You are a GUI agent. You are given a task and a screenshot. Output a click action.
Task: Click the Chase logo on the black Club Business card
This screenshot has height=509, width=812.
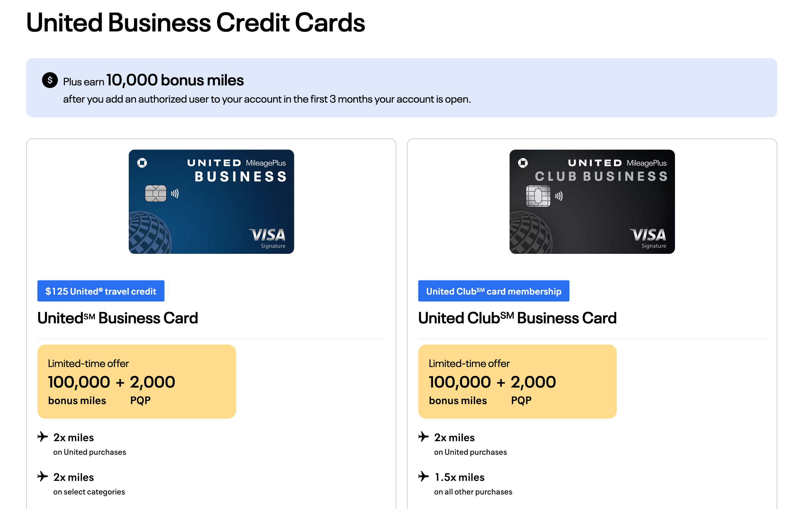523,163
